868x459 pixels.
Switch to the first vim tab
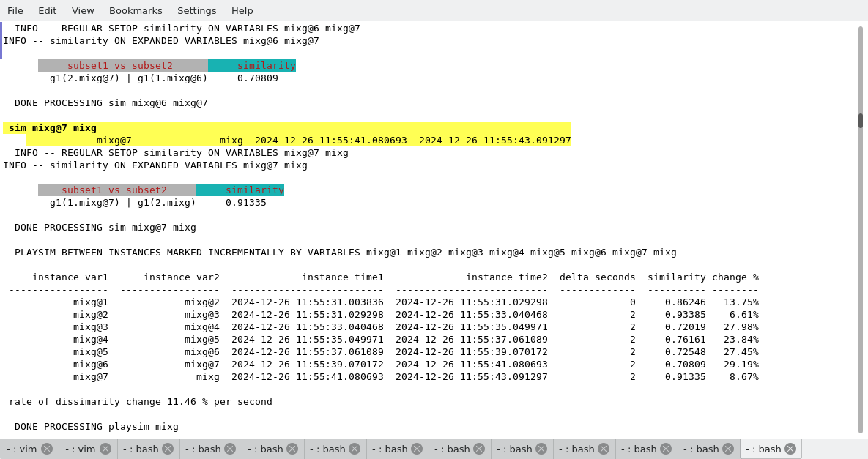point(22,449)
